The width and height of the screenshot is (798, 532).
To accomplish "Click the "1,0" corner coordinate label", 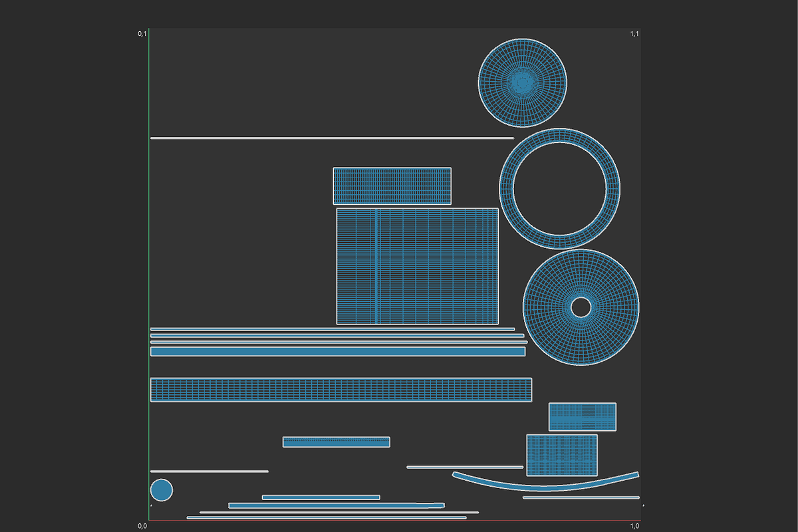I will pyautogui.click(x=635, y=526).
